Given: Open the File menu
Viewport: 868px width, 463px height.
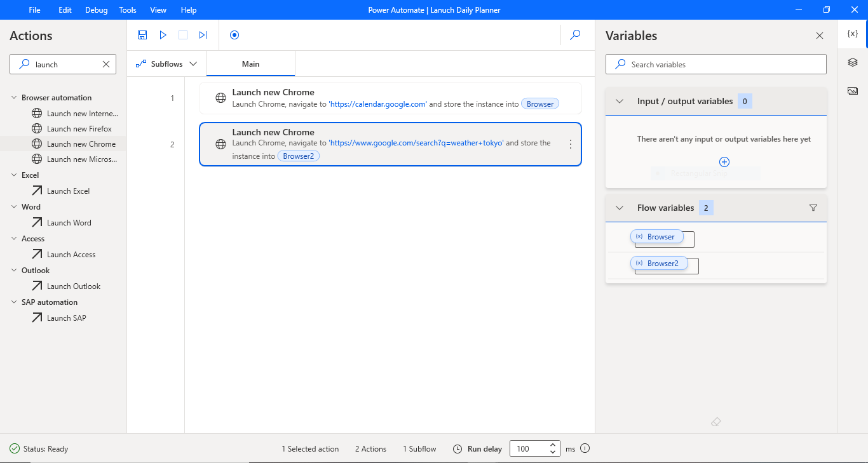Looking at the screenshot, I should click(34, 10).
